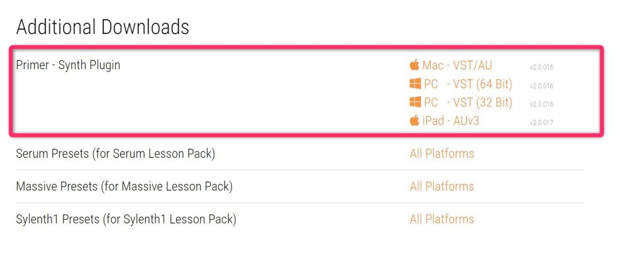The height and width of the screenshot is (255, 644).
Task: Select the Serum Presets row label
Action: pos(115,154)
